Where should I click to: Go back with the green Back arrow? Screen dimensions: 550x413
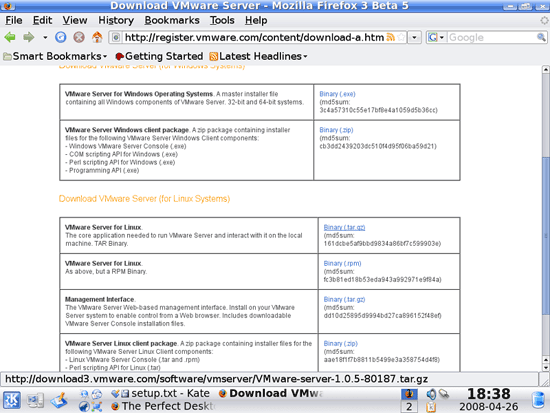[x=10, y=37]
